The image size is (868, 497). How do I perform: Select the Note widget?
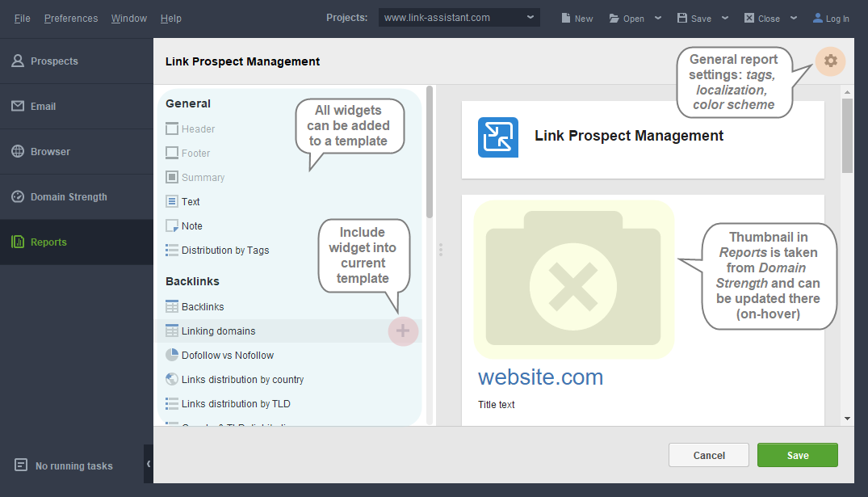(184, 226)
